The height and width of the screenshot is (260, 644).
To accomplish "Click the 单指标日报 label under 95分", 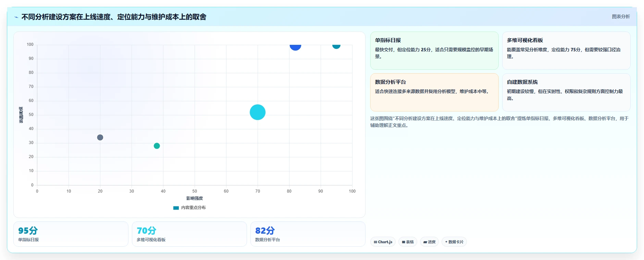I will (28, 240).
